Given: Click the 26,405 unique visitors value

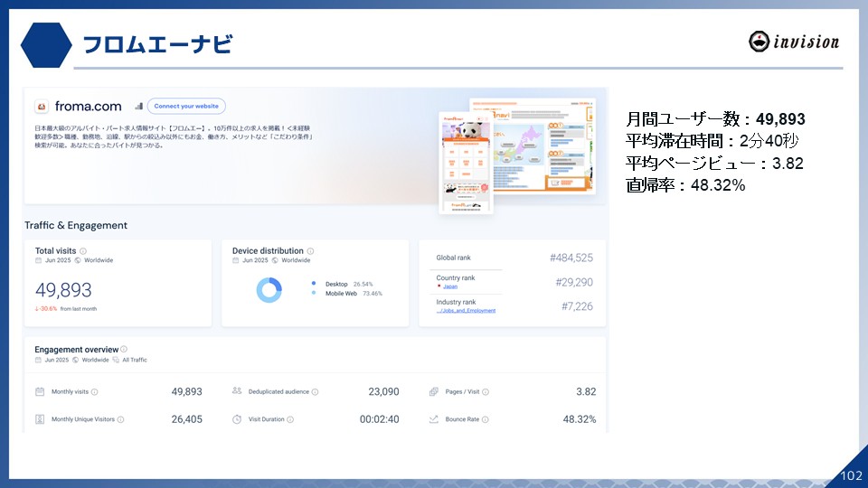Looking at the screenshot, I should (186, 419).
